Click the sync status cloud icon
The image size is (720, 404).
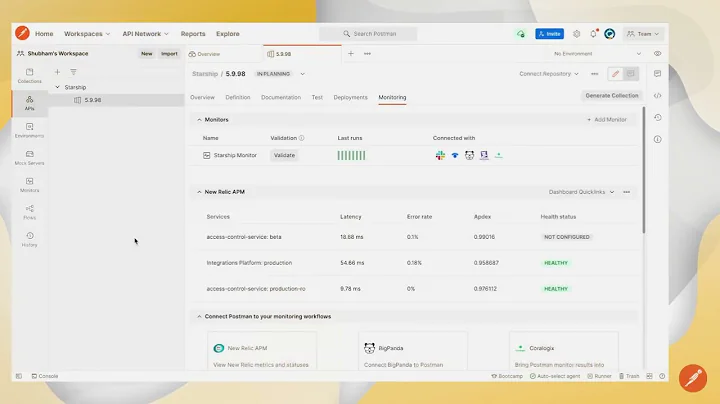coord(521,34)
